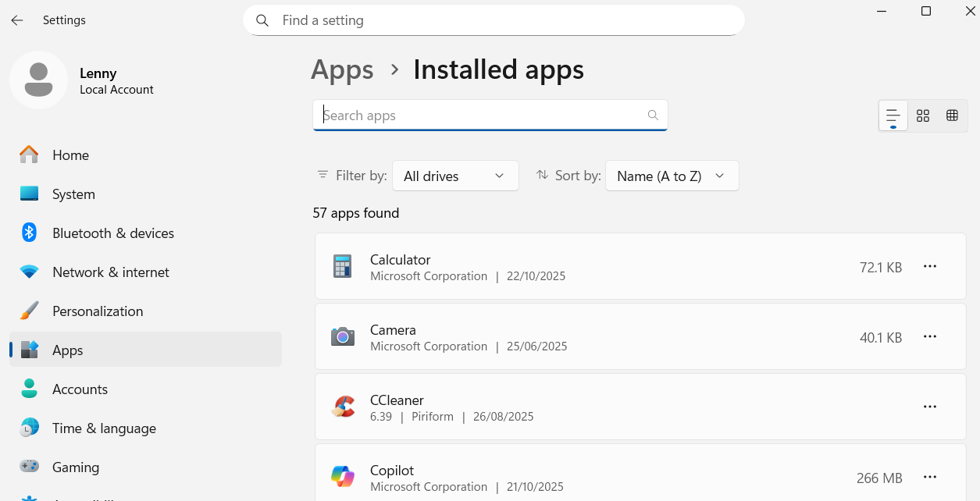Open more options for Copilot
The image size is (980, 501).
pos(929,478)
